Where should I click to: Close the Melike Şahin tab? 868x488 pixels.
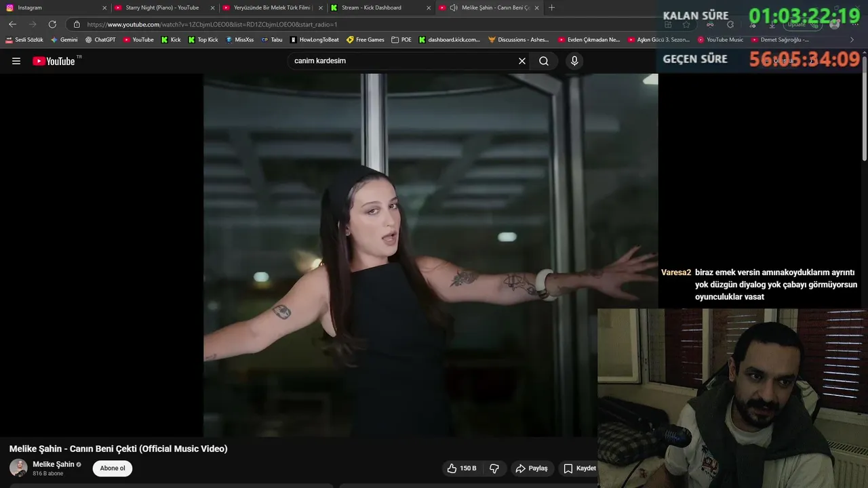tap(537, 8)
